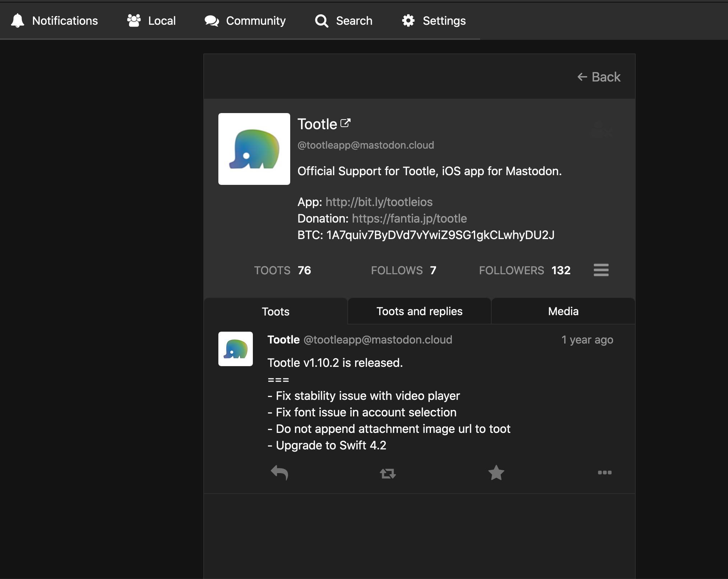Image resolution: width=728 pixels, height=579 pixels.
Task: Reply to the Tootle v1.10.2 toot
Action: (279, 473)
